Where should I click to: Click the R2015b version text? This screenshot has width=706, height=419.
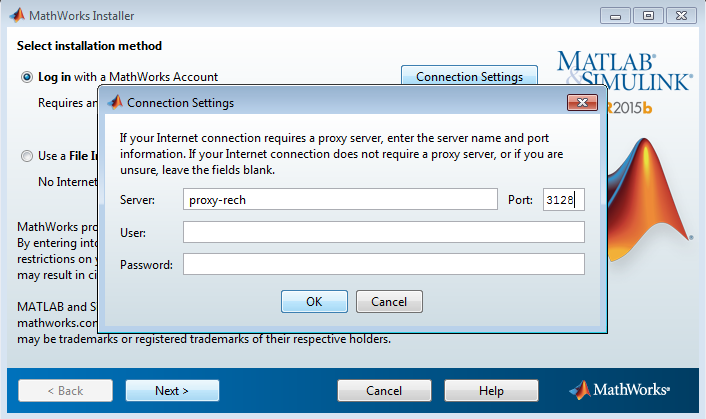(629, 108)
